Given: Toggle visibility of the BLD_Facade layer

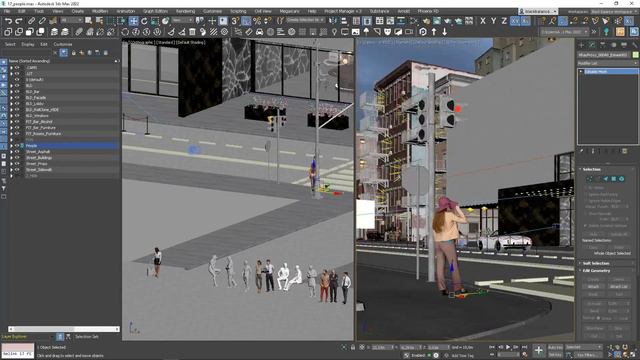Looking at the screenshot, I should (17, 98).
